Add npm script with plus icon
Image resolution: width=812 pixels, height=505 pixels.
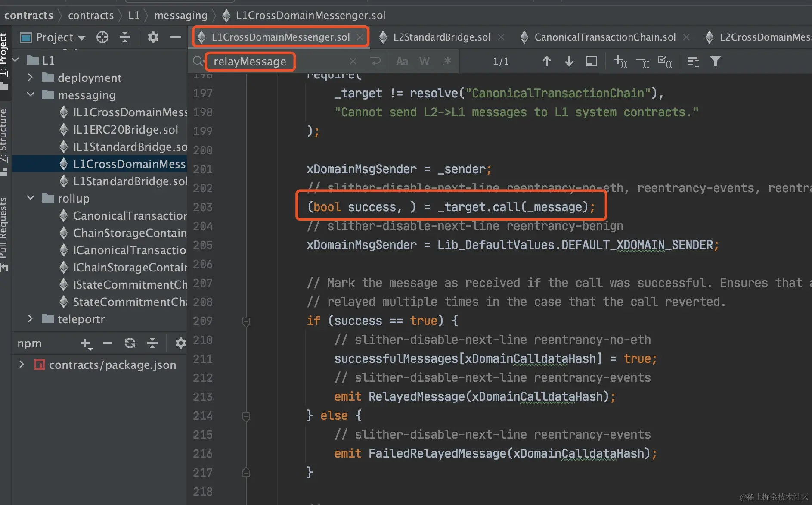[86, 343]
